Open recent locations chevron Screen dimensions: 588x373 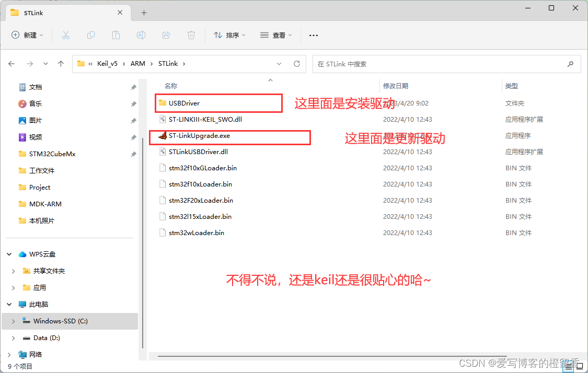pos(46,64)
